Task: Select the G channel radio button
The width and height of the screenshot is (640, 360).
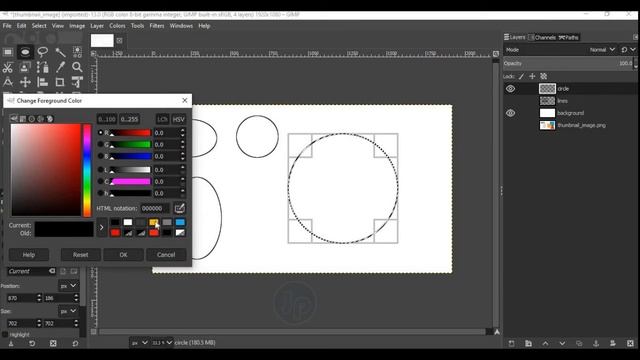Action: click(100, 144)
